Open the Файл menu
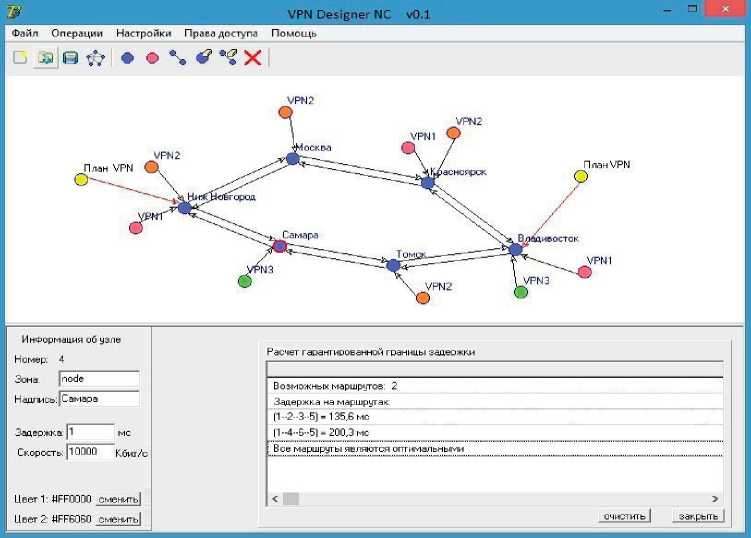751x538 pixels. [x=25, y=34]
